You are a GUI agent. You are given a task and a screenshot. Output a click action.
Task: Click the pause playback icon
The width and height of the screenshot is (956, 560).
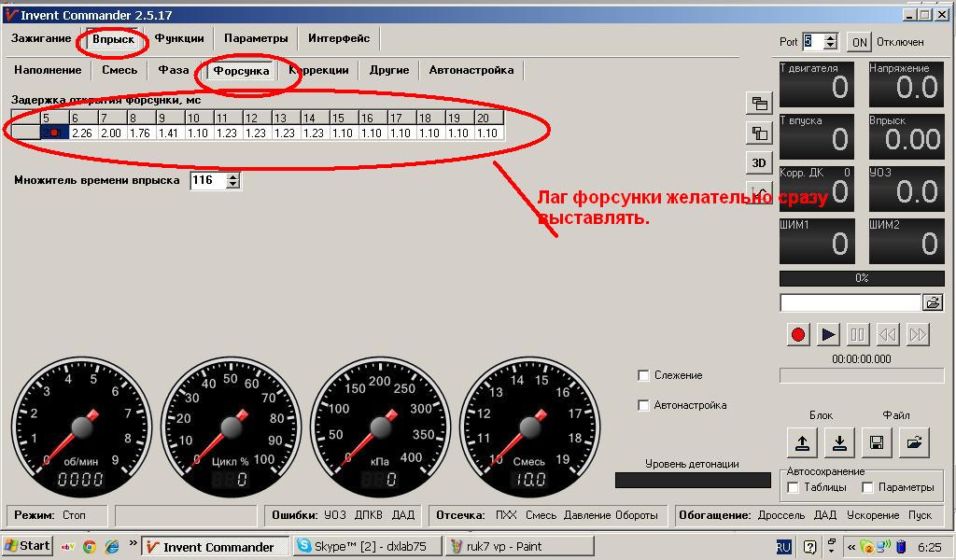tap(857, 334)
